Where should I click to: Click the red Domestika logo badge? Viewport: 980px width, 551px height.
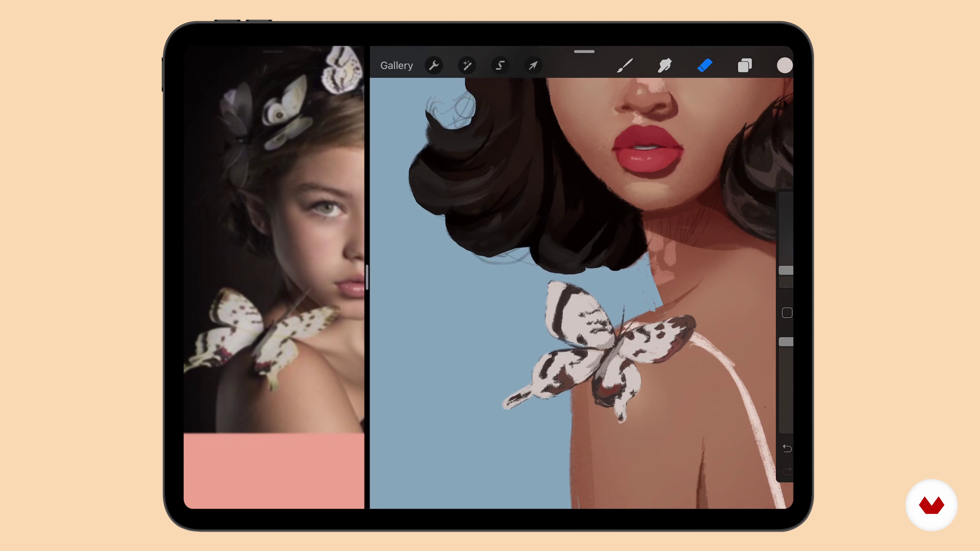931,505
